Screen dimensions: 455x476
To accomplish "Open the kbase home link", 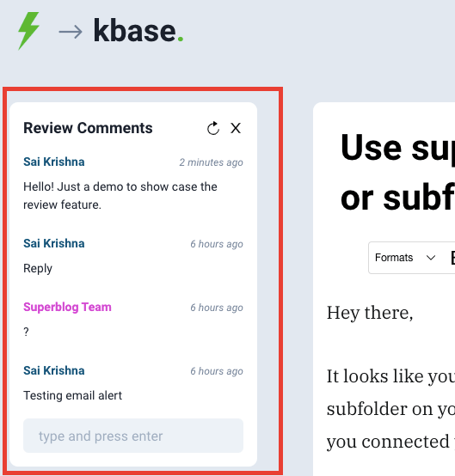I will [138, 31].
